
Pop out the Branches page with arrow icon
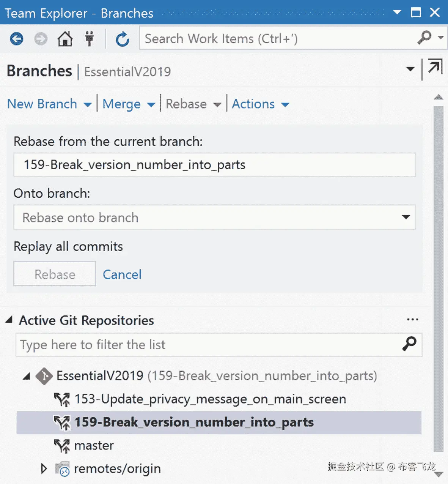pos(435,68)
